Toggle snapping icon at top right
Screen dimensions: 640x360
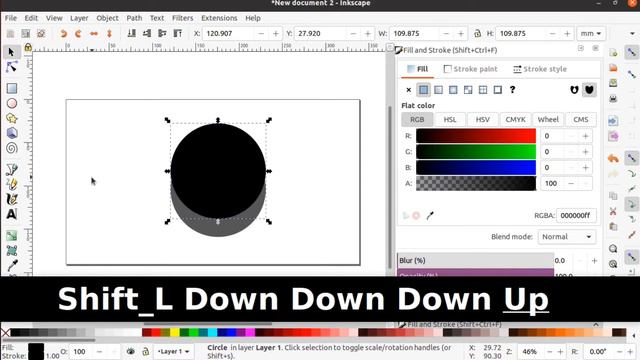click(x=631, y=52)
